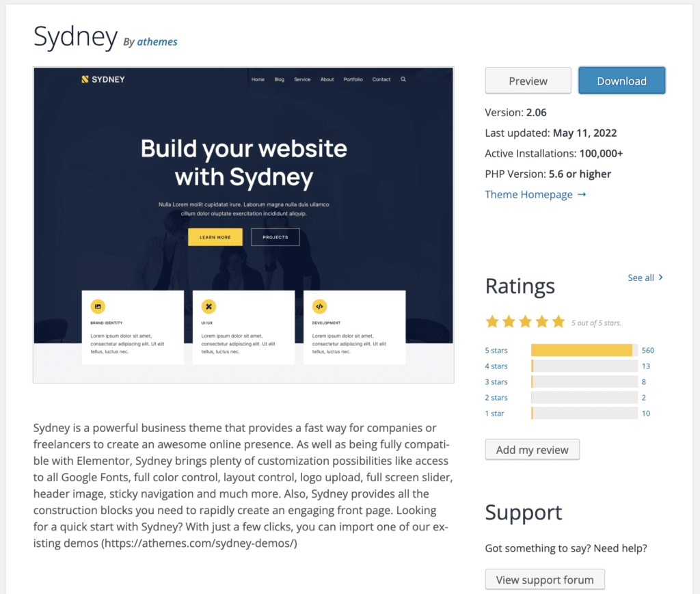Select Portfolio in screenshot navigation

click(x=353, y=79)
